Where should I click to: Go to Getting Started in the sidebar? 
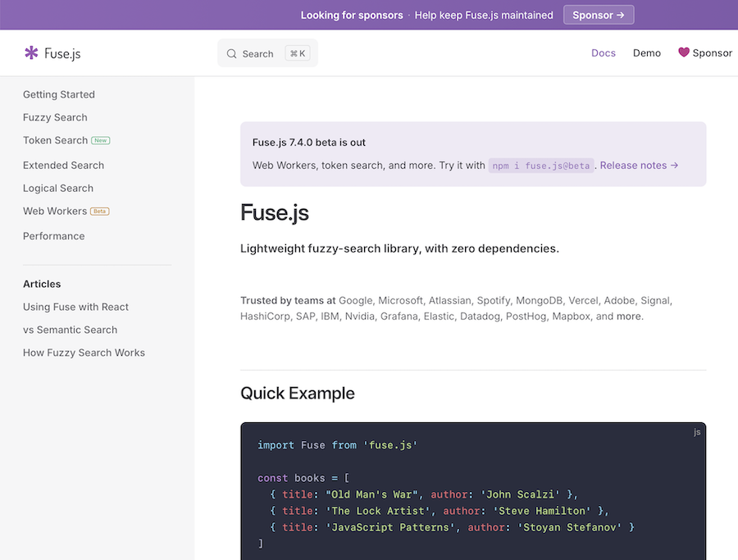59,94
